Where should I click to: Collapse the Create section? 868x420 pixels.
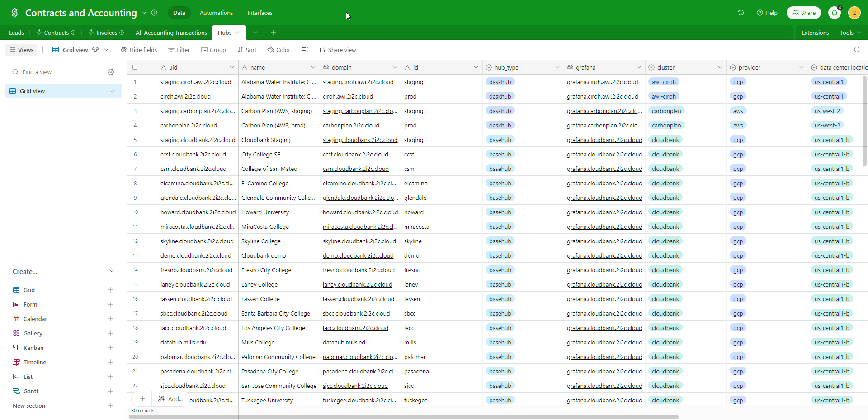pos(111,271)
